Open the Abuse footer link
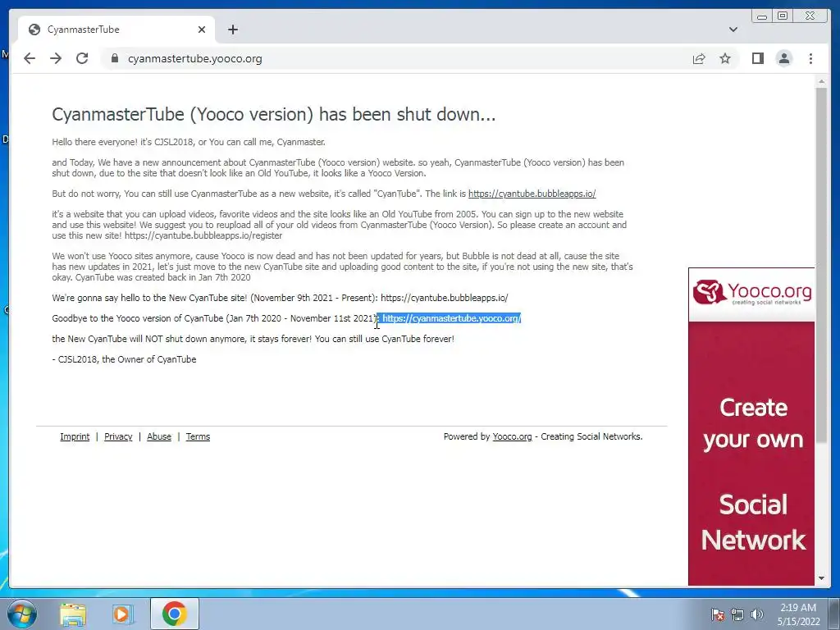The height and width of the screenshot is (630, 840). coord(159,436)
